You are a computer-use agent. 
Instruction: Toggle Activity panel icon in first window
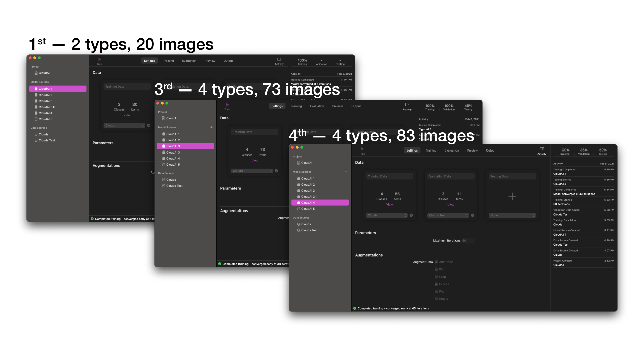click(279, 59)
